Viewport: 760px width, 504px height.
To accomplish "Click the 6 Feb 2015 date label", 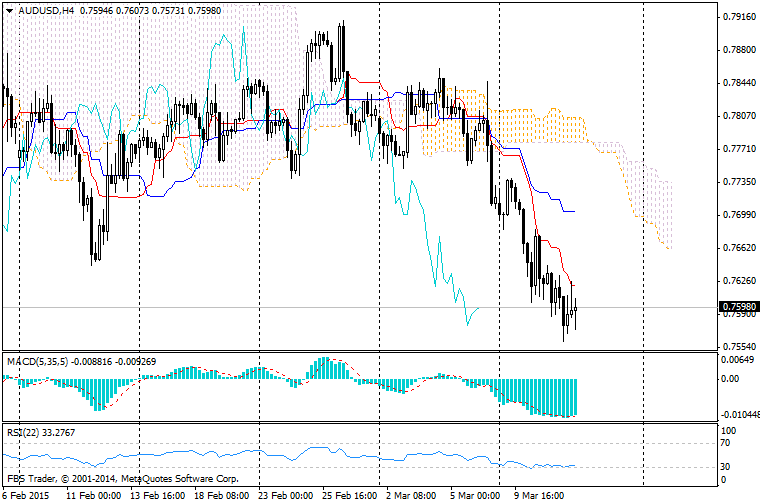I will pos(27,495).
